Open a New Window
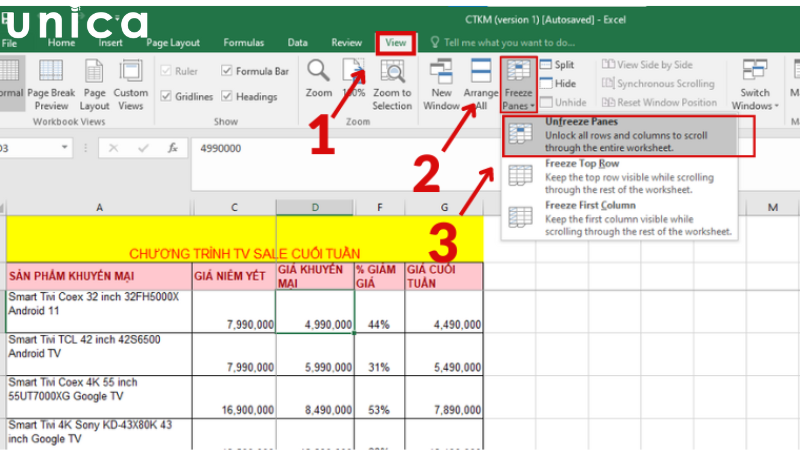Screen dimensions: 800x450 (x=442, y=72)
